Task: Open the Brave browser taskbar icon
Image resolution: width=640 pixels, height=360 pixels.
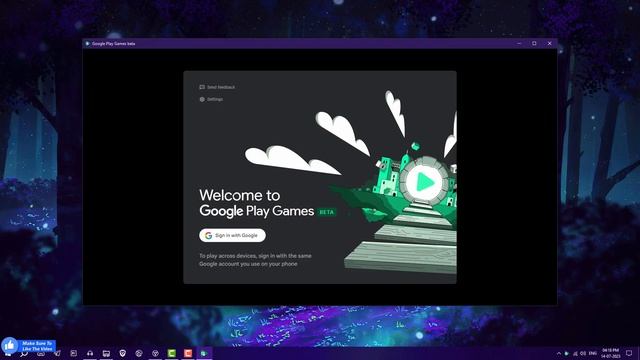Action: pyautogui.click(x=122, y=353)
